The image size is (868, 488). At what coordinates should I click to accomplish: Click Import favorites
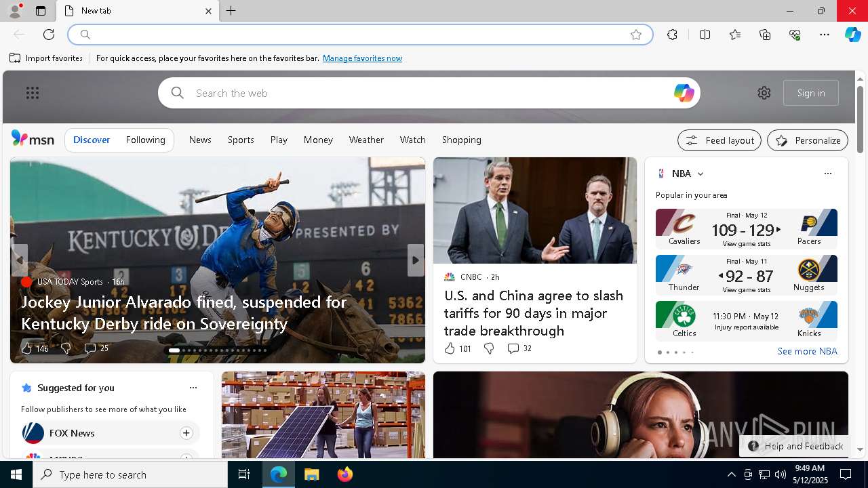[46, 58]
